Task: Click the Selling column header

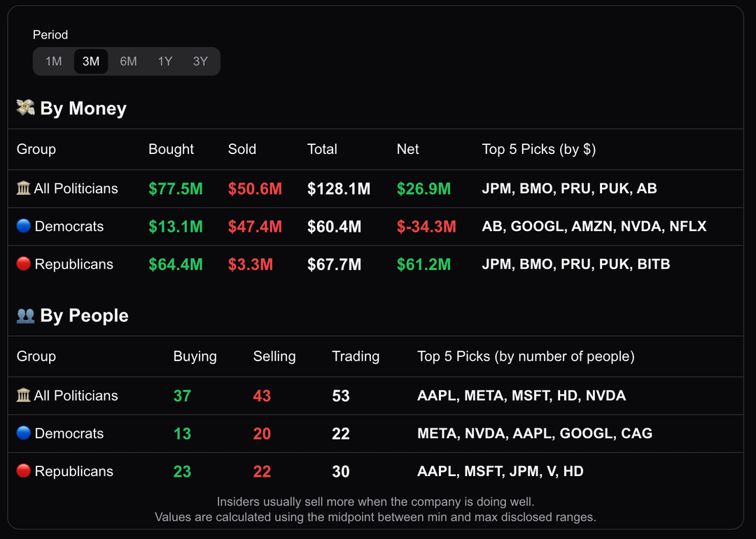Action: tap(274, 356)
